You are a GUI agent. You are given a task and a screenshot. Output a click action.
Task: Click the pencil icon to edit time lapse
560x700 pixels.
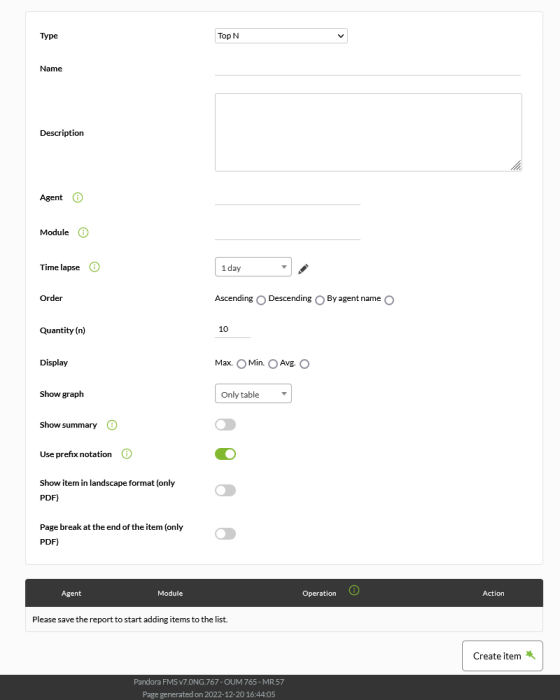pos(303,269)
